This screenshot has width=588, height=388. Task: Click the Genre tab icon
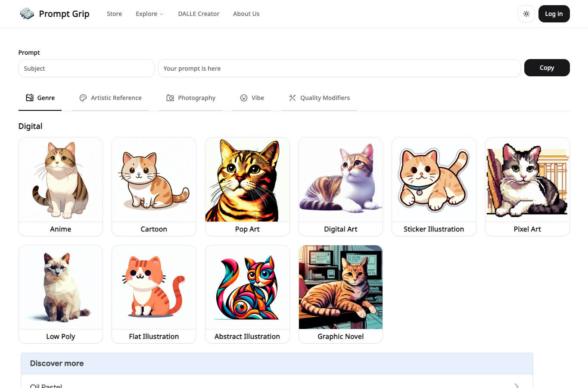click(30, 98)
